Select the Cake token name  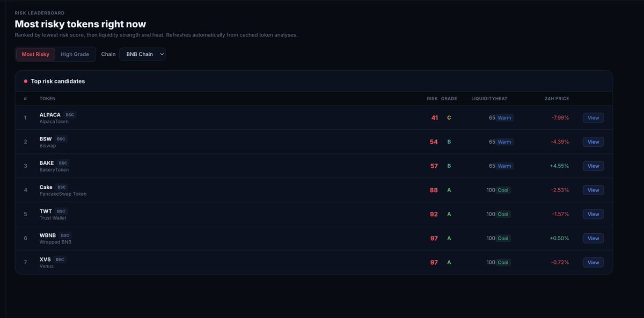click(x=46, y=187)
